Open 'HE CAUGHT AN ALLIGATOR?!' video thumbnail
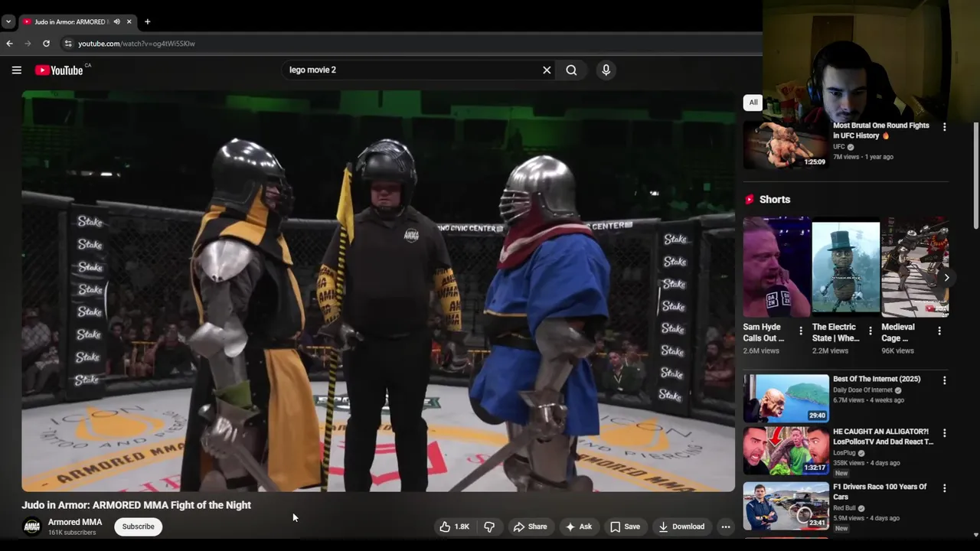 coord(786,452)
